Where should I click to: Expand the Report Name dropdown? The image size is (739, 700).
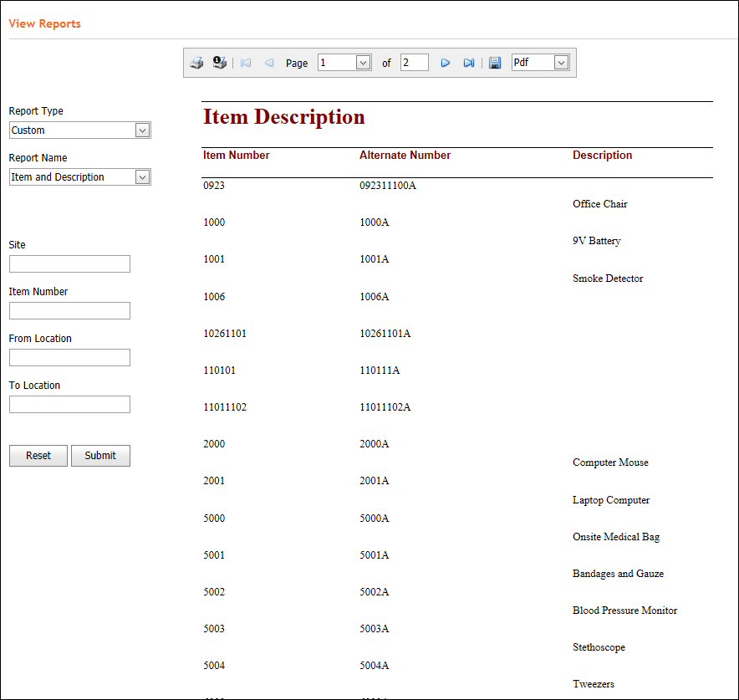point(79,177)
